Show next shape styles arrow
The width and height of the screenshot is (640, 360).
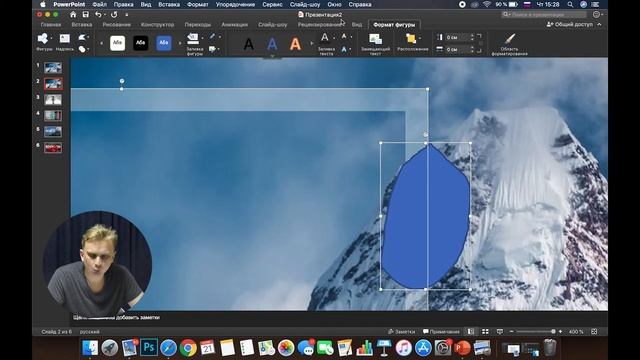[x=180, y=43]
